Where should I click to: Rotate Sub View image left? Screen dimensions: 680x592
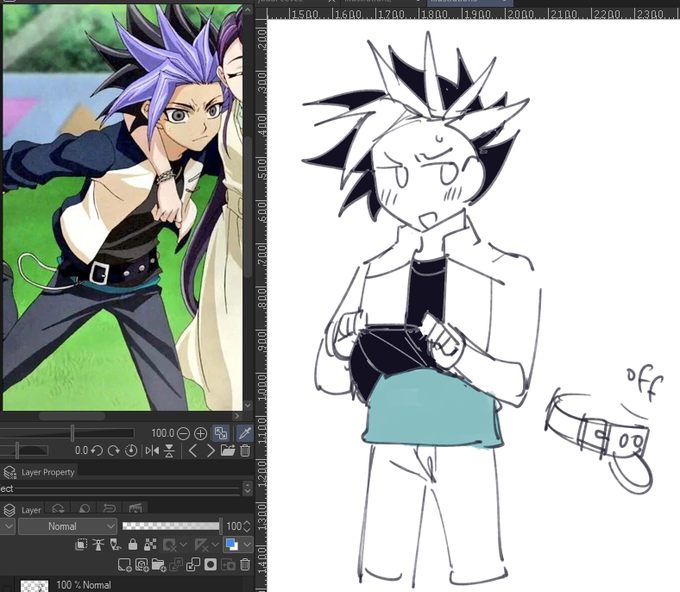click(97, 451)
